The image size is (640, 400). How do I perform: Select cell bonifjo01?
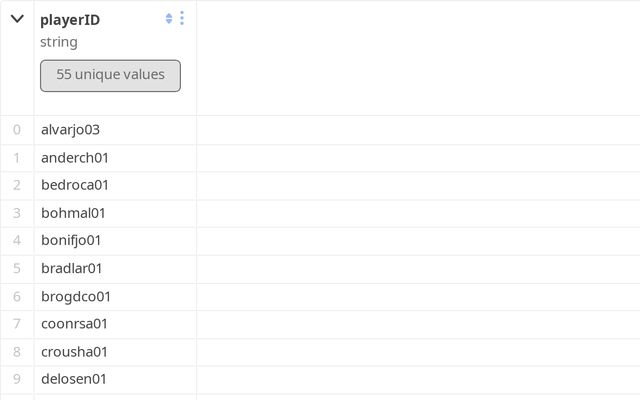[x=71, y=240]
